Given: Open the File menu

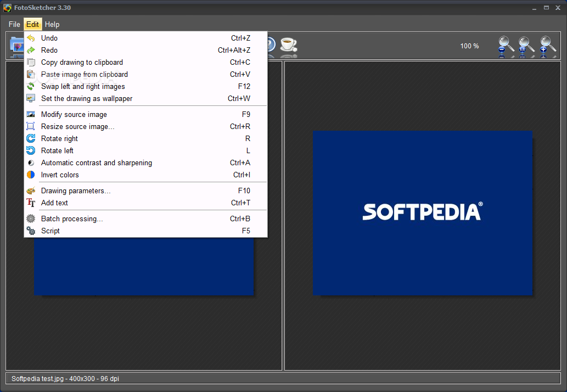Looking at the screenshot, I should point(14,24).
